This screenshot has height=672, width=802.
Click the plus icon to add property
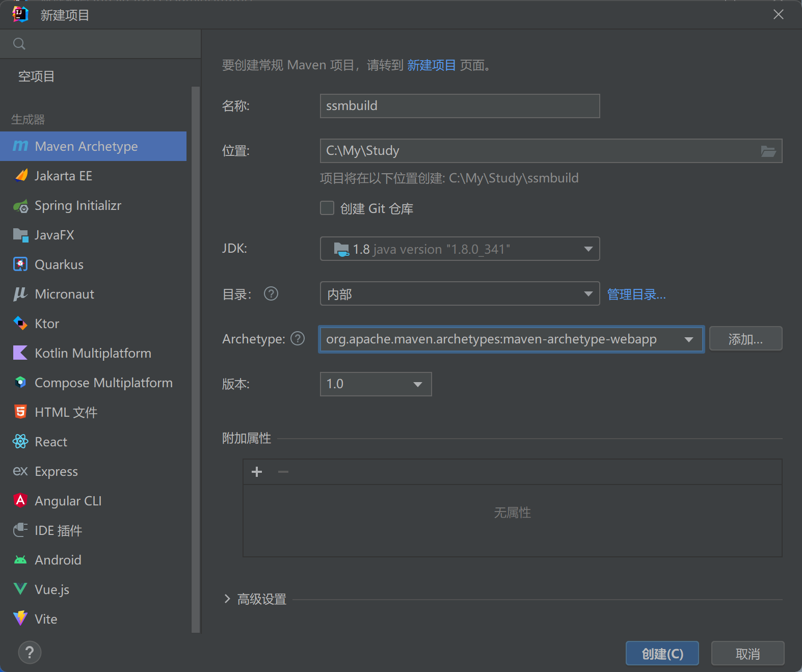click(x=257, y=472)
